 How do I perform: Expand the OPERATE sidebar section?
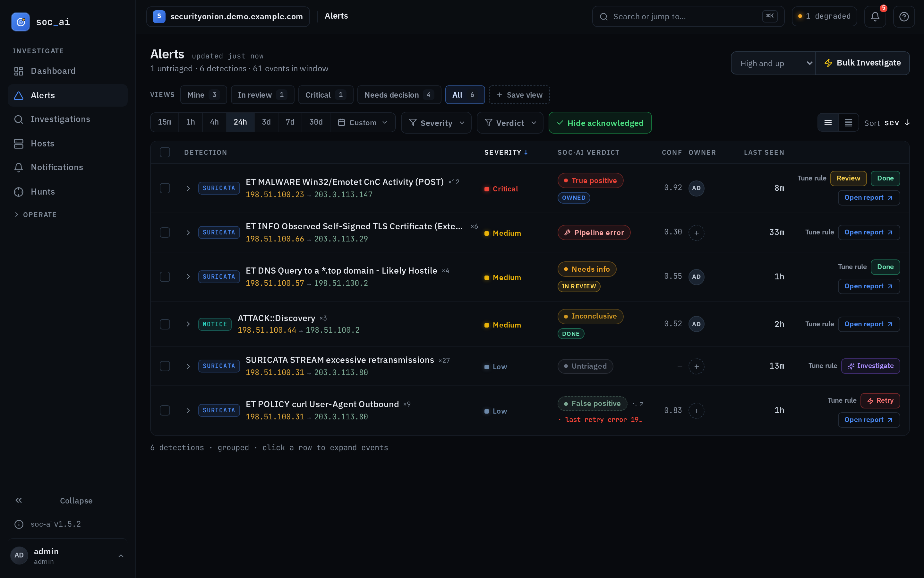tap(35, 215)
